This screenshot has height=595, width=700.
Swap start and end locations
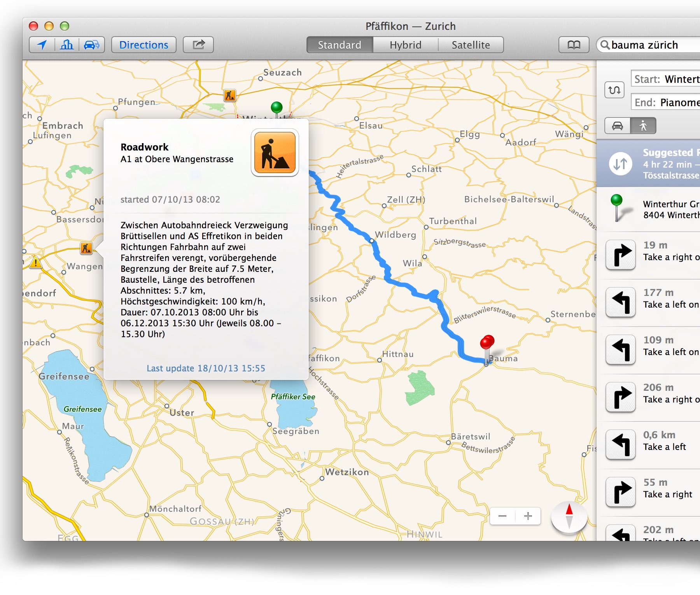click(614, 90)
